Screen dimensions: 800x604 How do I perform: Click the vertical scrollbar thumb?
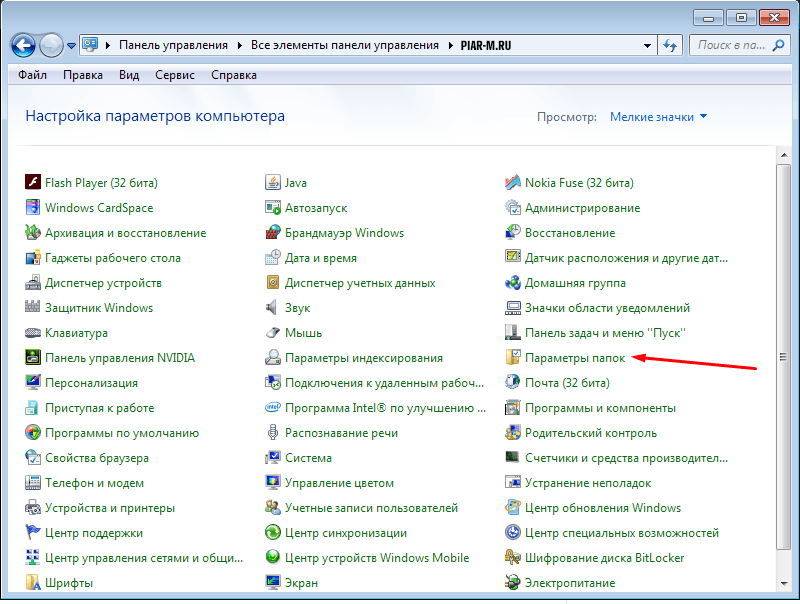coord(783,357)
